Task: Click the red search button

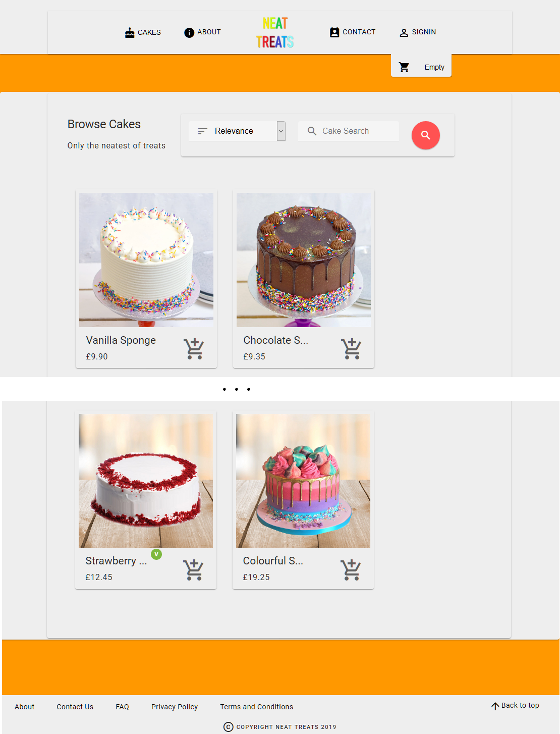Action: (x=426, y=135)
